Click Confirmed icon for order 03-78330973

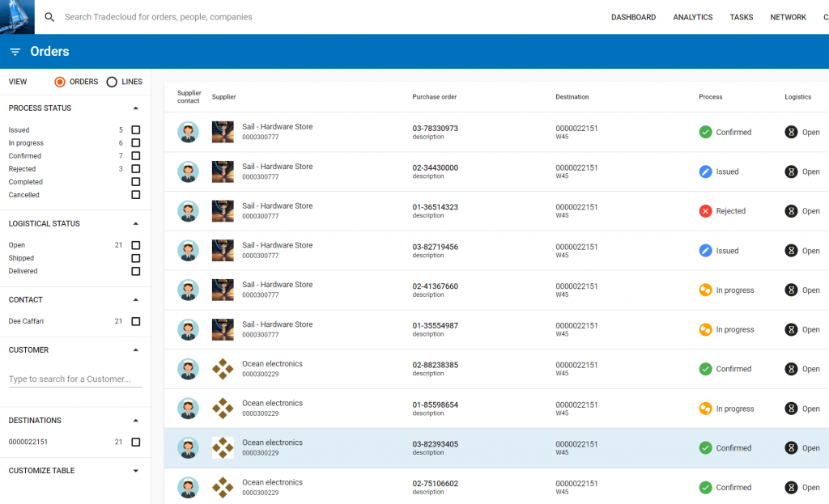705,132
